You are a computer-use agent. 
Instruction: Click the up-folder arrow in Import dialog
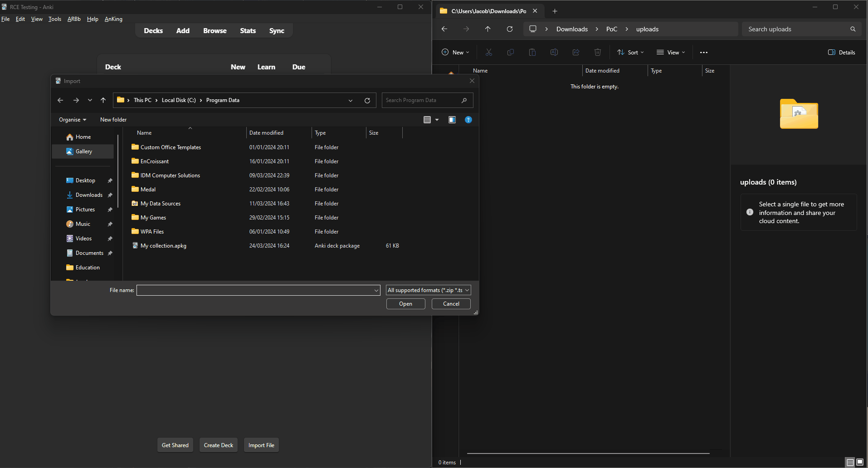click(x=103, y=100)
